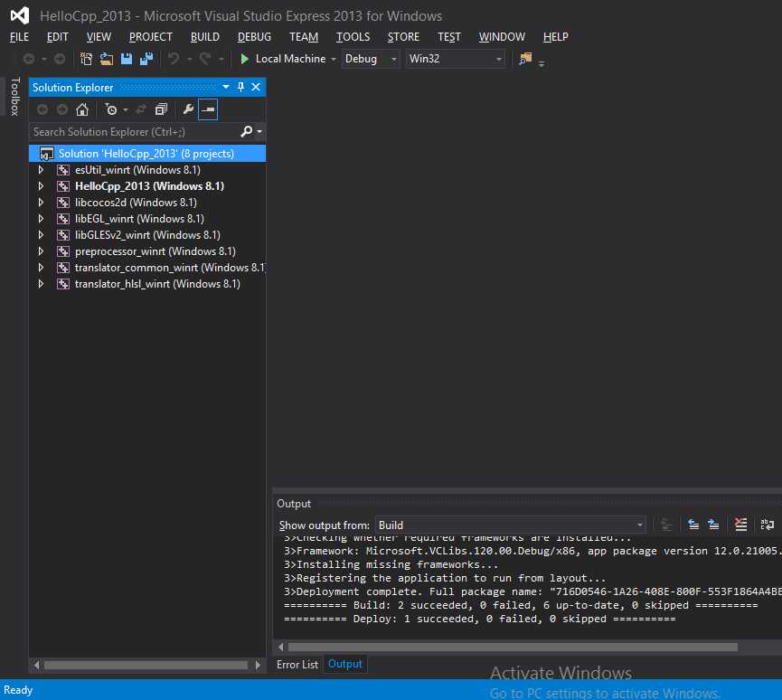Open the BUILD menu
The height and width of the screenshot is (700, 782).
tap(205, 37)
